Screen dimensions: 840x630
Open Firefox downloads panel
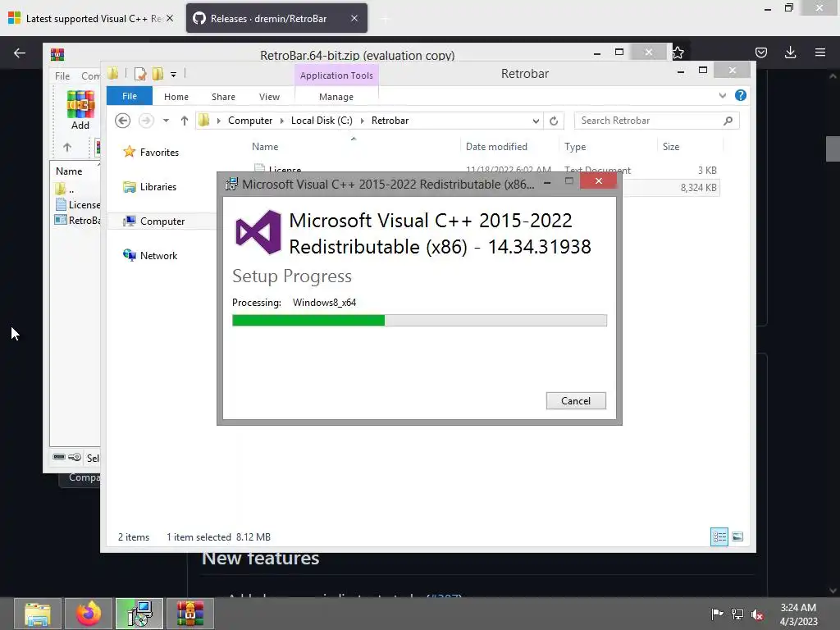pos(790,52)
